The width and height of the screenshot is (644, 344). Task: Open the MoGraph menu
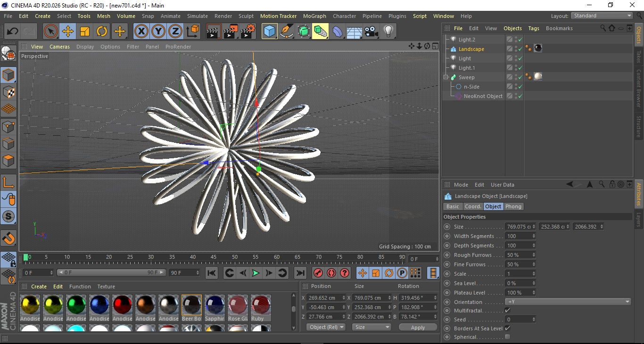(314, 16)
